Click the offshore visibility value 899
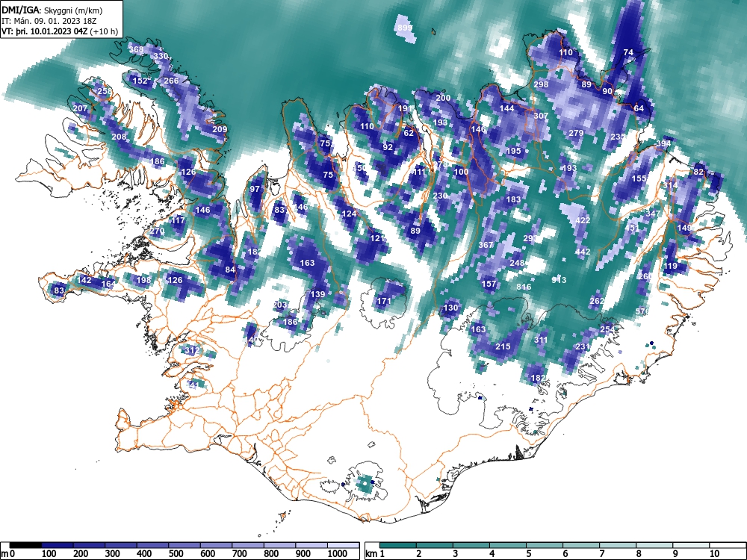The height and width of the screenshot is (560, 747). coord(404,28)
